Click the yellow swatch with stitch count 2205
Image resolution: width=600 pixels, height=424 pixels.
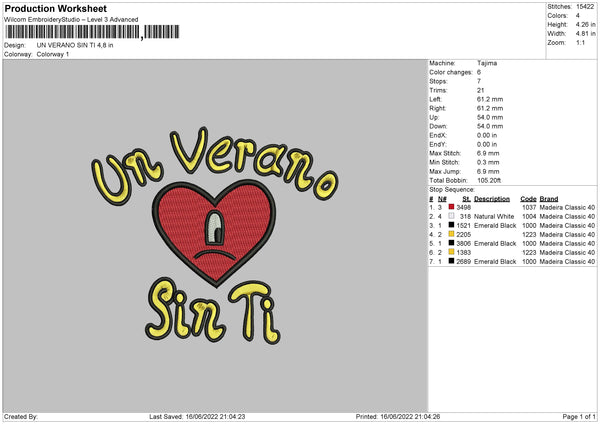tap(452, 234)
